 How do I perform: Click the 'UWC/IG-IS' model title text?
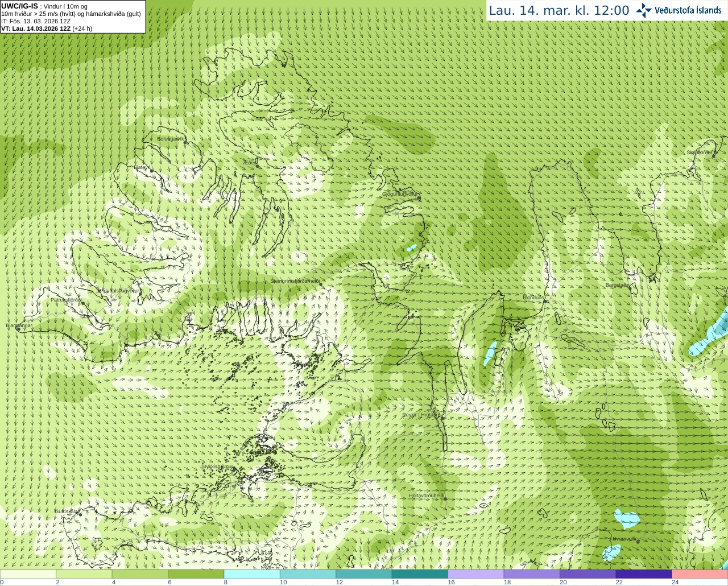tap(19, 6)
